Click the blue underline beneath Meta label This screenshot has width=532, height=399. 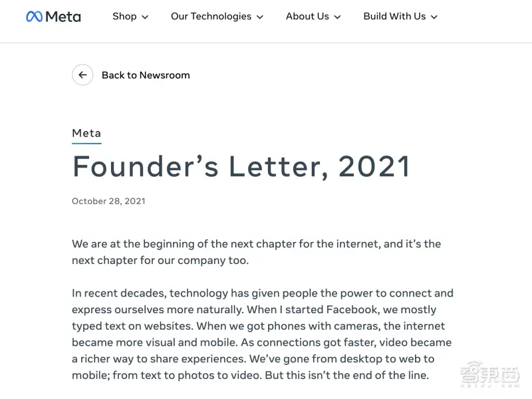[86, 143]
